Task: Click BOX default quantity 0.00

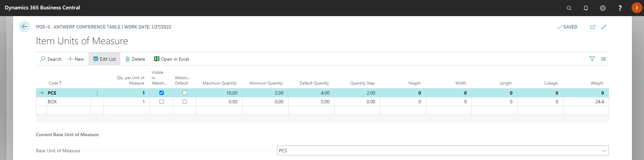Action: (311, 102)
